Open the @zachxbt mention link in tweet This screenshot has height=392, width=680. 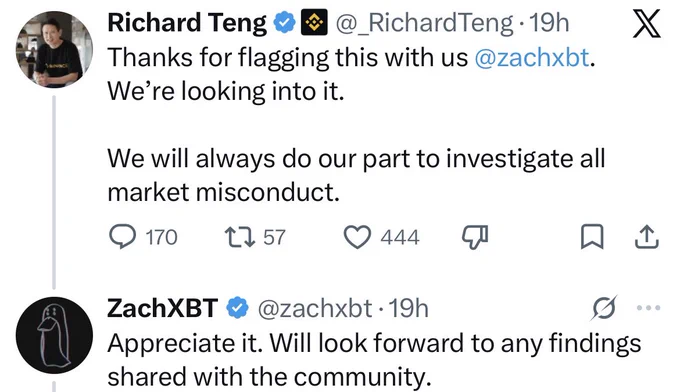pos(532,57)
